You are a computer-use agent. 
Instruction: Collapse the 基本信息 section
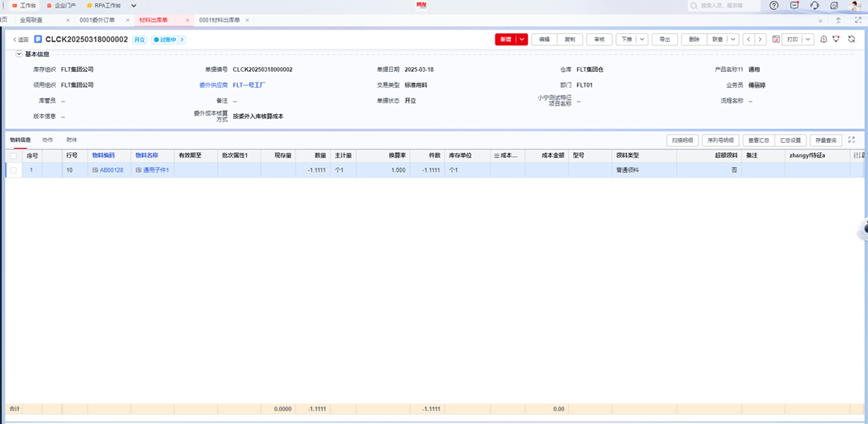coord(19,55)
